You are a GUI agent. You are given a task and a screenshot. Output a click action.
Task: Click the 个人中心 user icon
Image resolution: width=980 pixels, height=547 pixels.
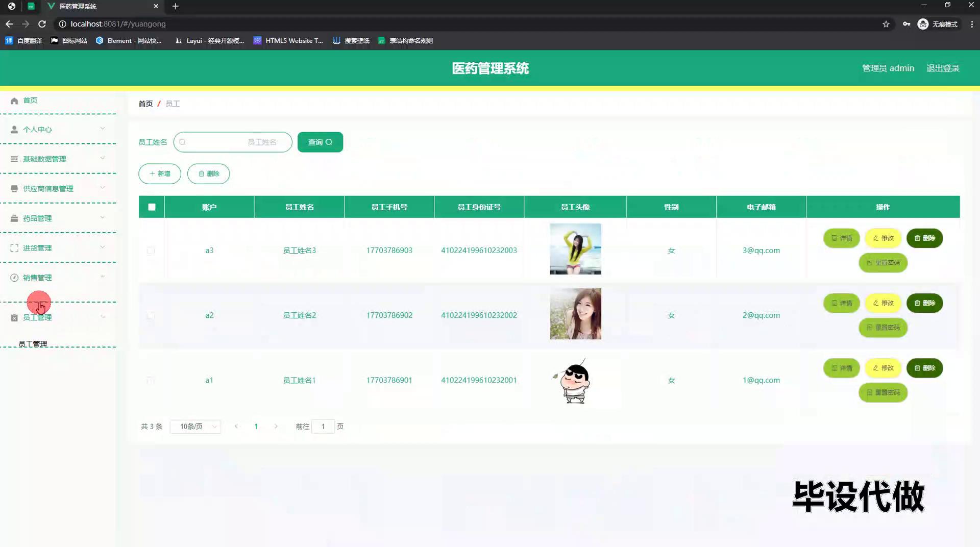click(x=14, y=130)
